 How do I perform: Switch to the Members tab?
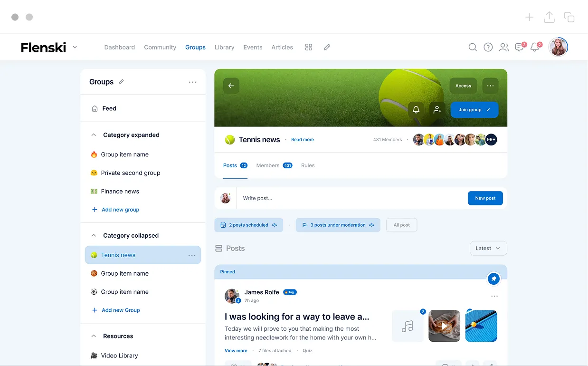point(268,165)
